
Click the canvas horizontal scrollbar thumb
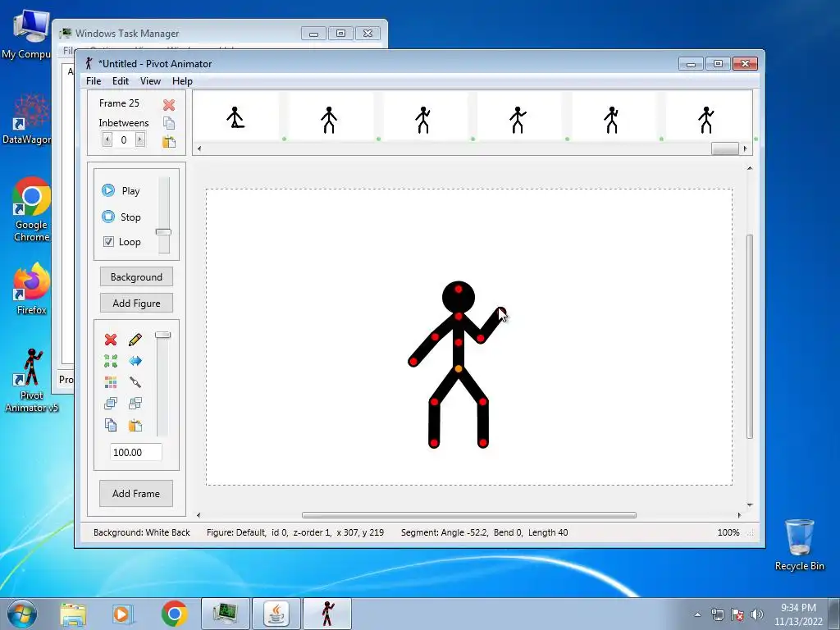(x=468, y=515)
